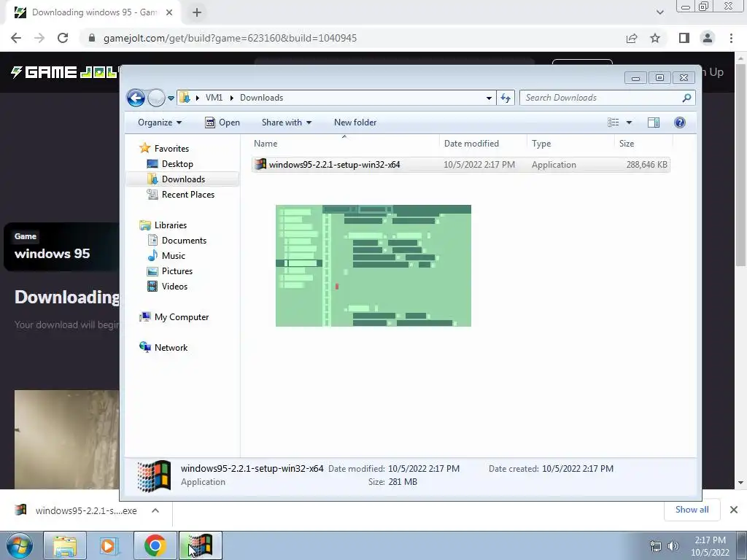Open the Chrome profile avatar
The image size is (747, 560).
[708, 38]
